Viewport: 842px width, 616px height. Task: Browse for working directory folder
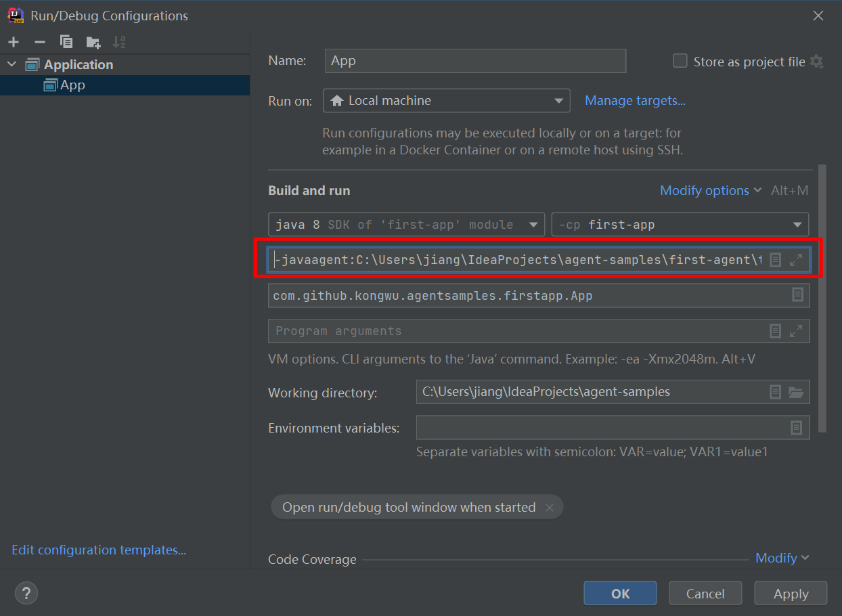point(796,392)
